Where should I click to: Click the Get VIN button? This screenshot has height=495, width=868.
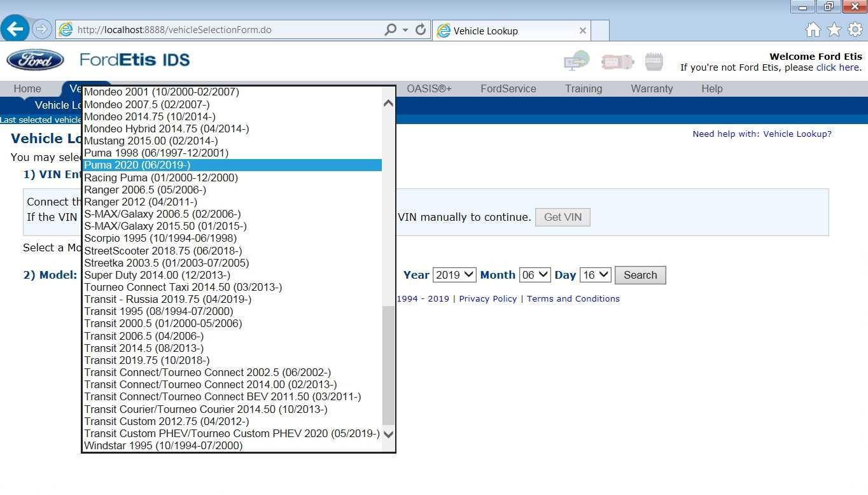(563, 217)
